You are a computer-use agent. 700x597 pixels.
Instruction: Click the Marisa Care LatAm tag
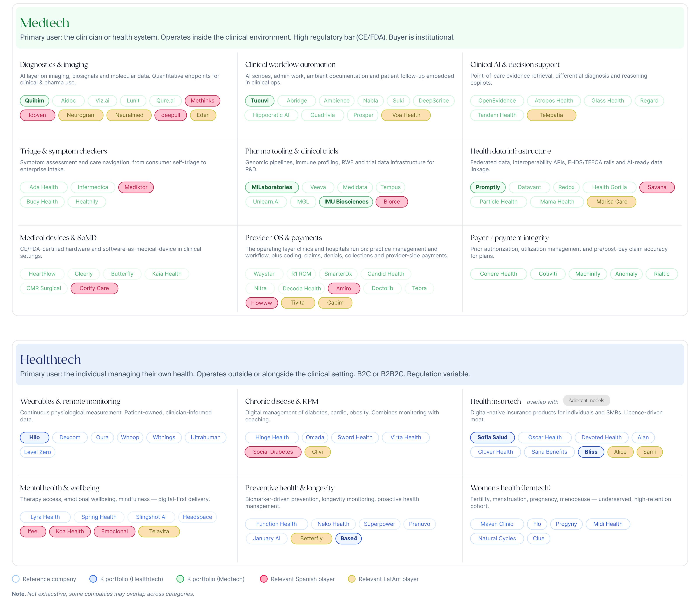[x=611, y=202]
